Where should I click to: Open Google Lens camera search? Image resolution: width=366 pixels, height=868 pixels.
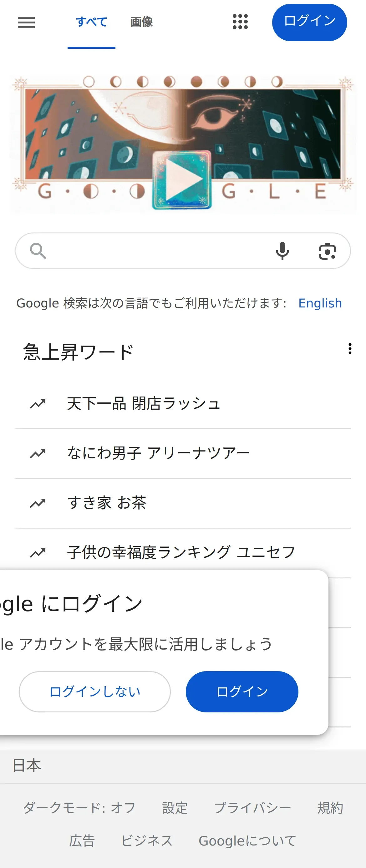tap(327, 251)
